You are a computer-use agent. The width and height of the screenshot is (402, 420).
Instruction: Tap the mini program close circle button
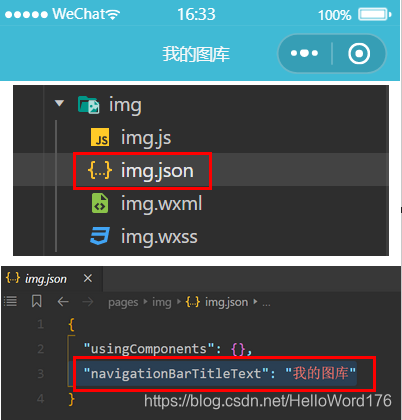[359, 53]
